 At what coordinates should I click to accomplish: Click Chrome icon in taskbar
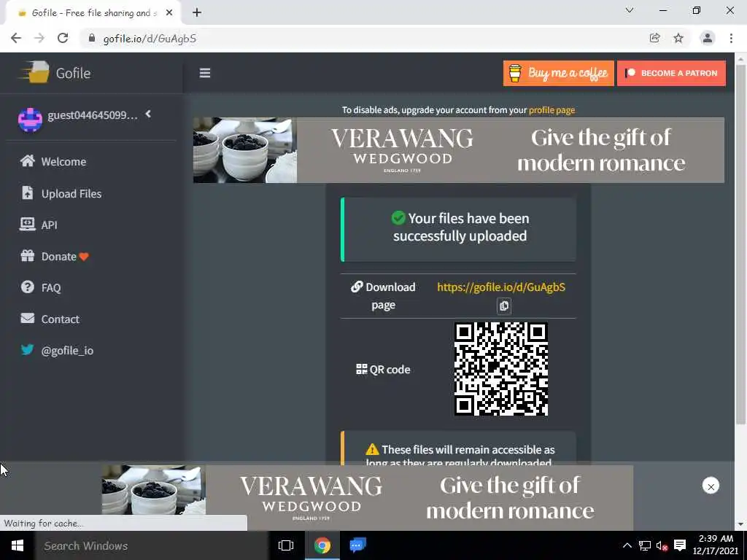tap(322, 545)
